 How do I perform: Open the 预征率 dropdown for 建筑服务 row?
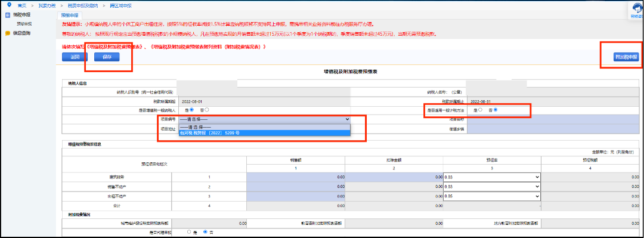492,177
